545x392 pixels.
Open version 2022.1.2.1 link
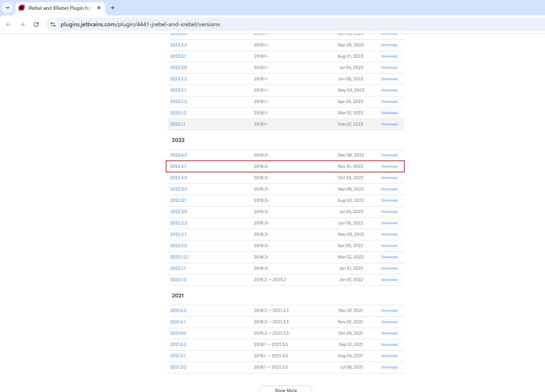click(x=179, y=257)
